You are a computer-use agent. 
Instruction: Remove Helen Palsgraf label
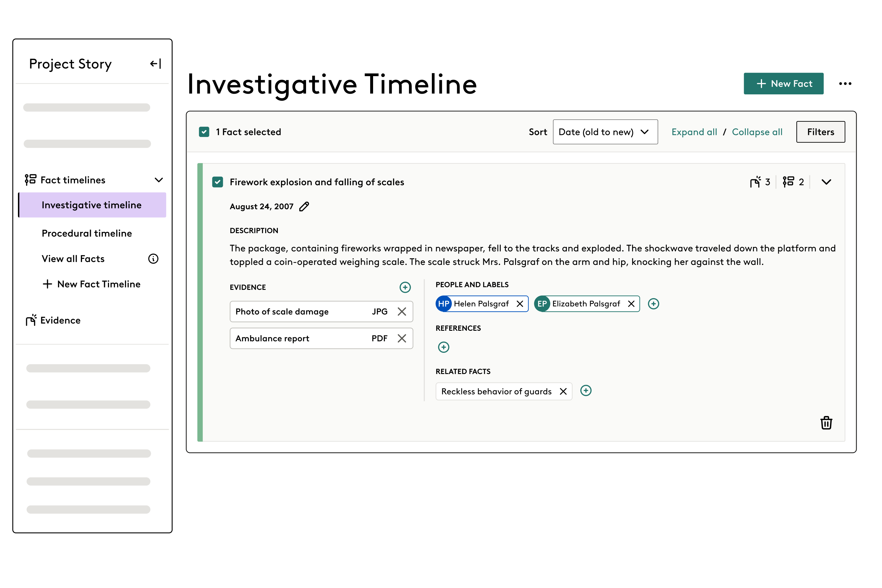tap(520, 304)
